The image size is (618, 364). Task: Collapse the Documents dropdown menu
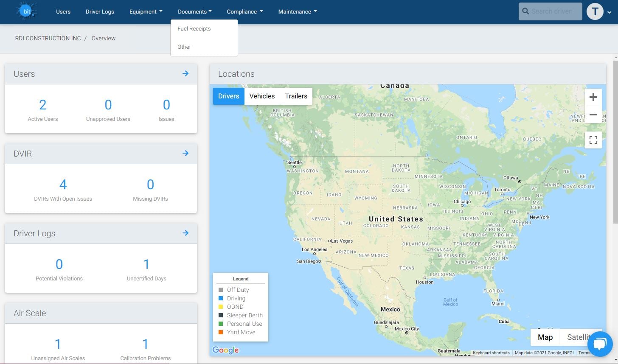[x=195, y=11]
